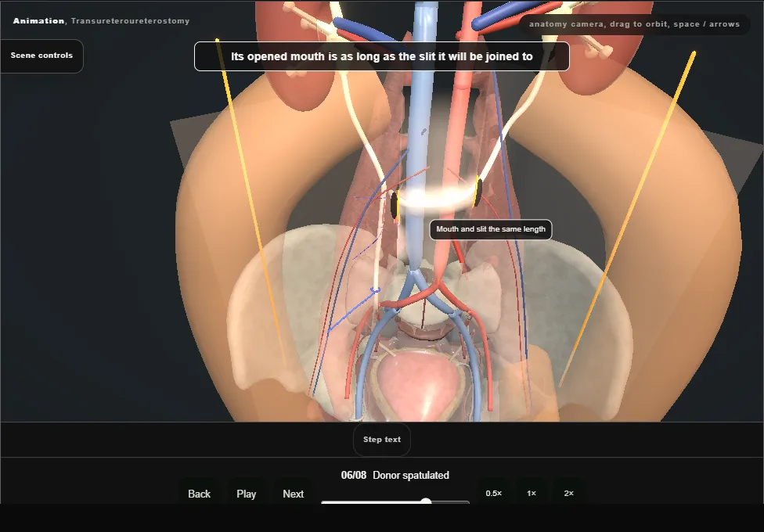Click the timeline progress slider handle
764x532 pixels.
(426, 501)
